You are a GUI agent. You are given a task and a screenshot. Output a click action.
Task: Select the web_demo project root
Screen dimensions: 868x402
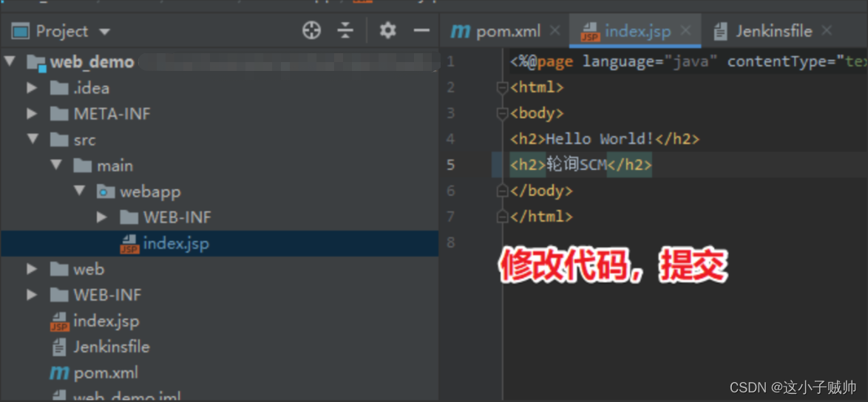pos(92,62)
